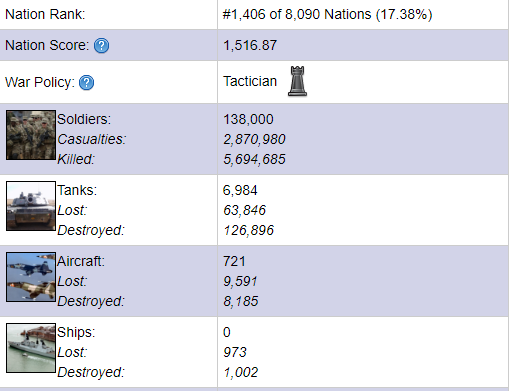Click the tanks Destroyed value 126,896
The height and width of the screenshot is (391, 509).
point(248,230)
